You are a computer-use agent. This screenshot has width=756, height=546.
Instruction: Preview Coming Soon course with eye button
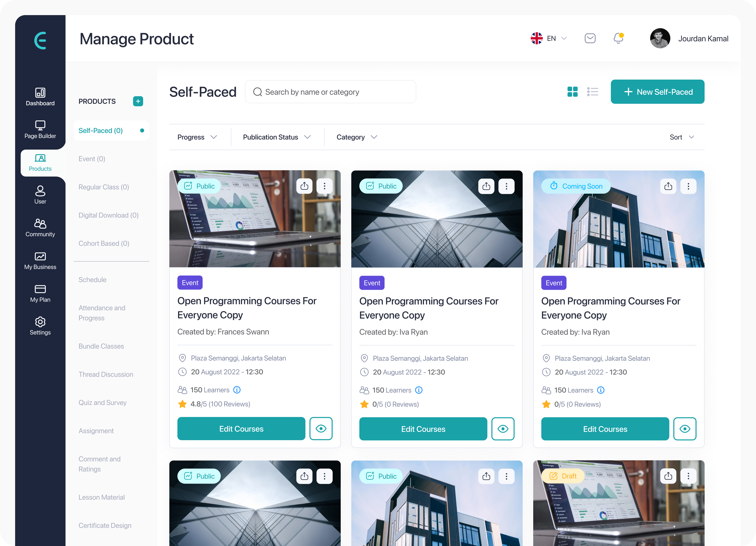point(685,429)
